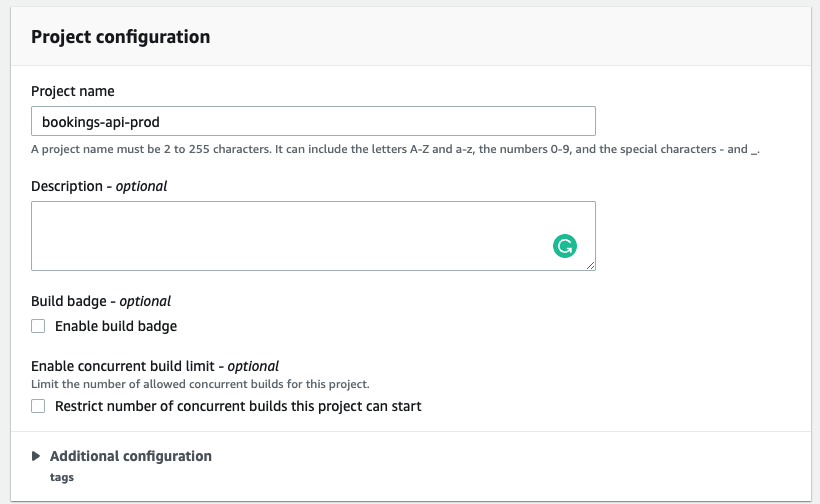Click the Project configuration heading
This screenshot has width=820, height=504.
120,37
